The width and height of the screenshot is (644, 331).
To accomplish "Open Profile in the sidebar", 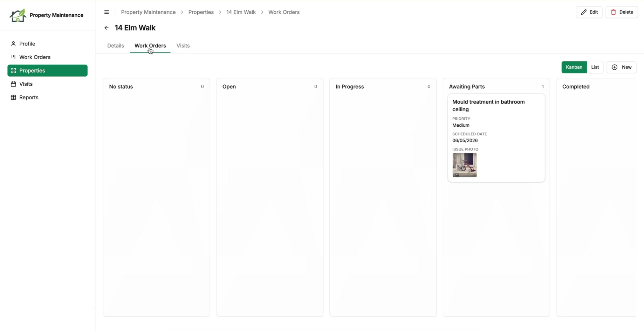I will click(x=48, y=44).
